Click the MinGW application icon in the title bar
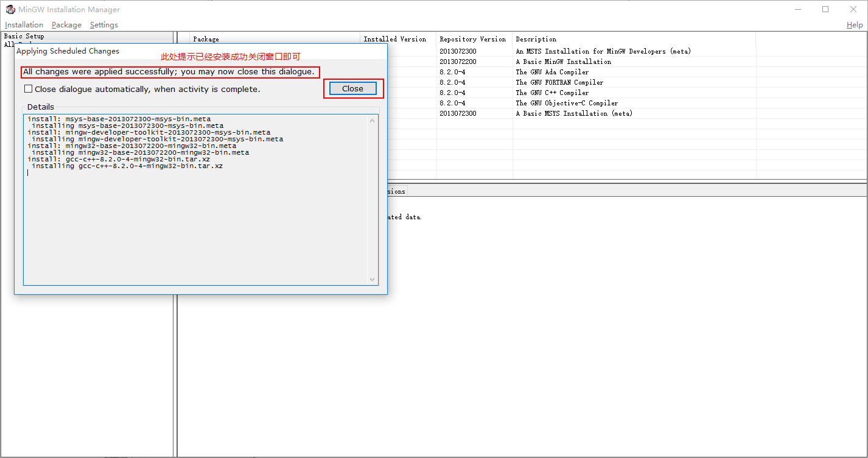 pos(10,9)
